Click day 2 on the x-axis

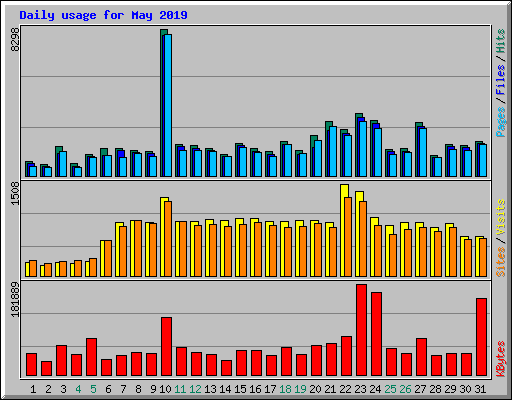pos(48,389)
